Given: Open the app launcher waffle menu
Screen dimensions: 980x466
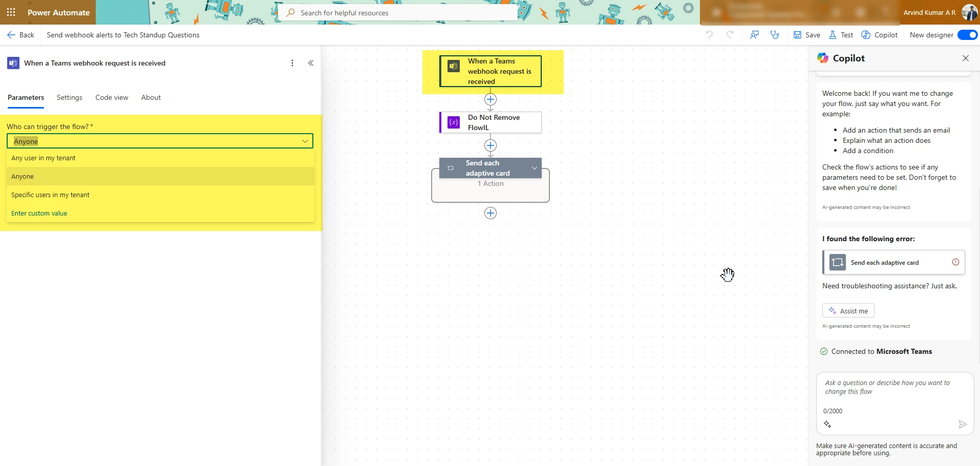Looking at the screenshot, I should click(x=11, y=12).
